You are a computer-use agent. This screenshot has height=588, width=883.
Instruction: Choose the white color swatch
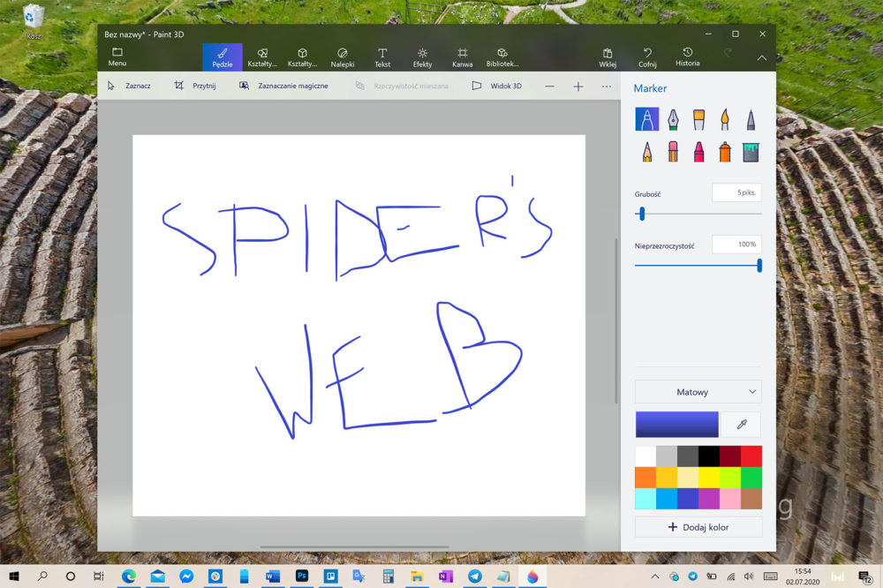coord(645,456)
